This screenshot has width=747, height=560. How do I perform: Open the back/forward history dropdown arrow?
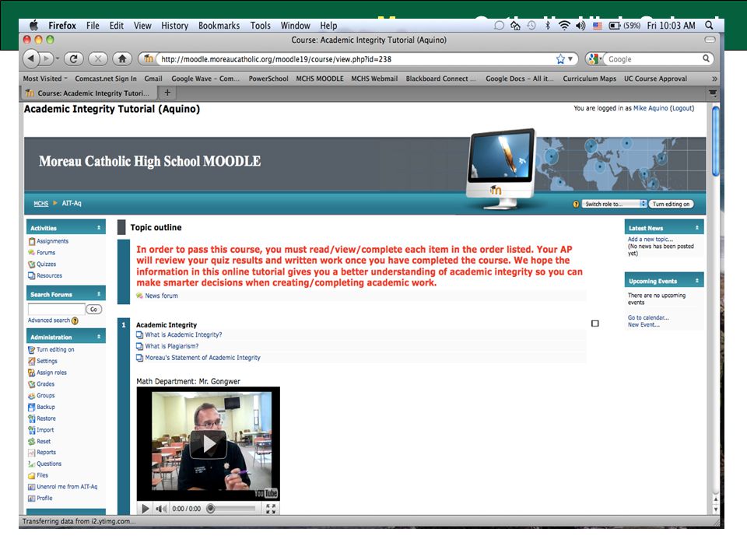pyautogui.click(x=58, y=58)
